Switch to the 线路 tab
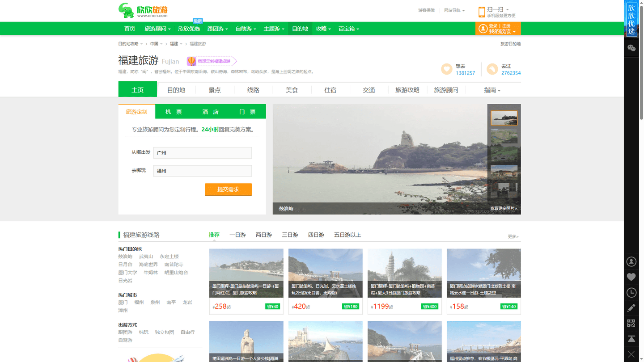The width and height of the screenshot is (644, 362). [253, 90]
